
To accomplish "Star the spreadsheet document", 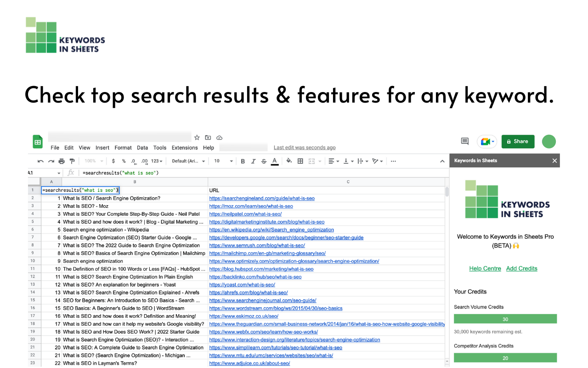I will tap(197, 138).
